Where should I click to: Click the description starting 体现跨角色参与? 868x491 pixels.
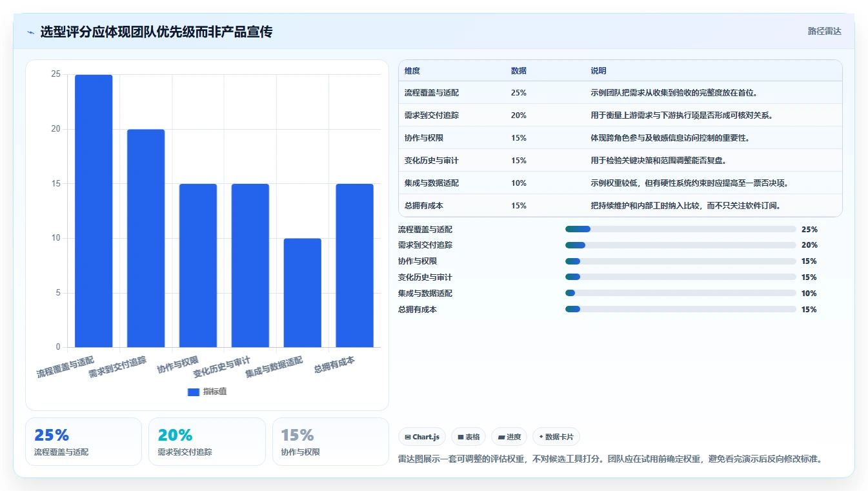pyautogui.click(x=670, y=138)
